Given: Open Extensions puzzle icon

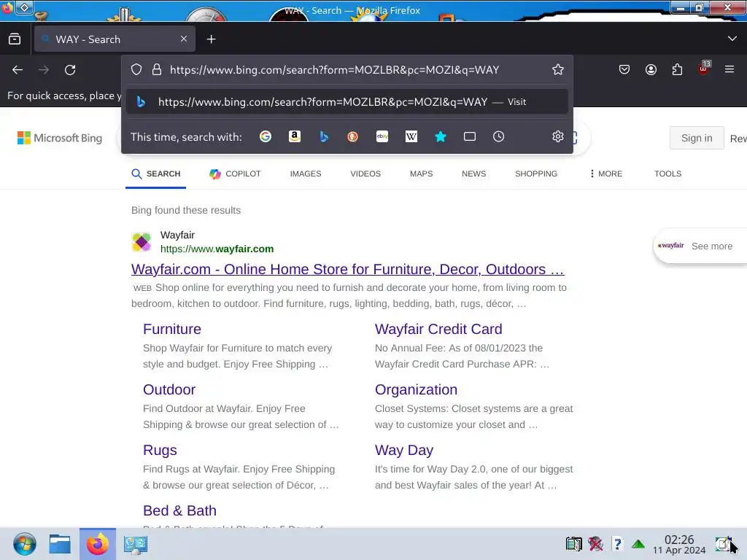Looking at the screenshot, I should 677,69.
